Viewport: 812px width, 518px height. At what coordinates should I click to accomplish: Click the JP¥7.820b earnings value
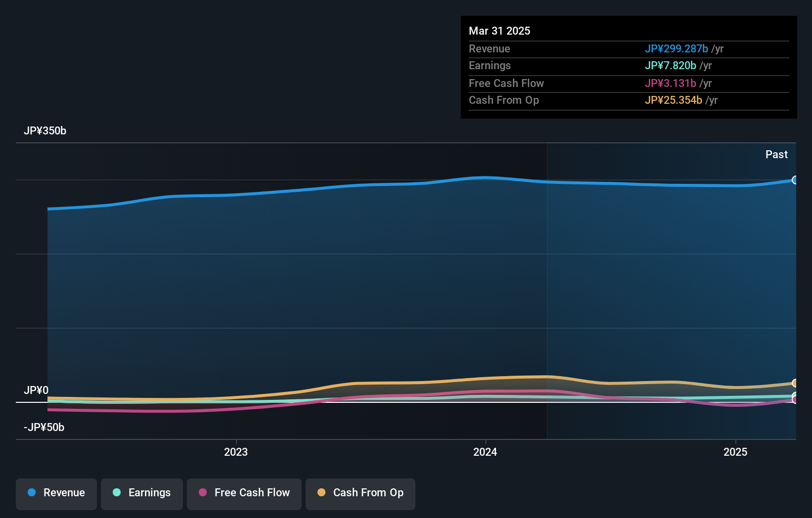(x=670, y=65)
